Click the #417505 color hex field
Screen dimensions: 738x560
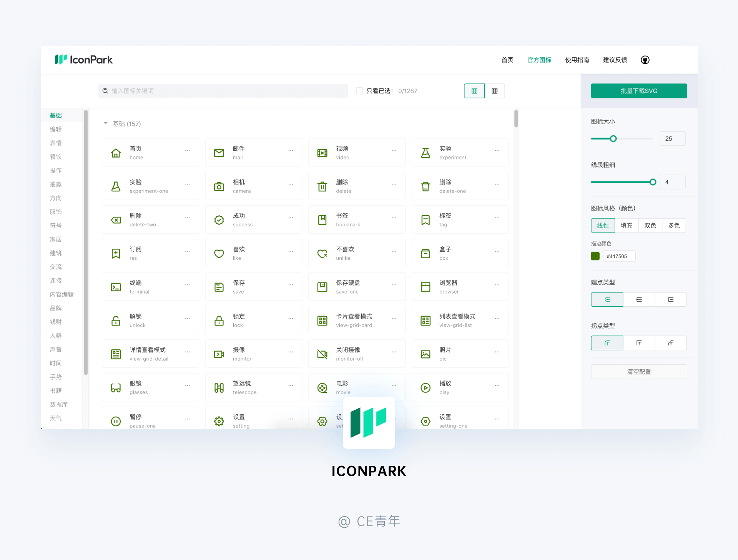619,256
